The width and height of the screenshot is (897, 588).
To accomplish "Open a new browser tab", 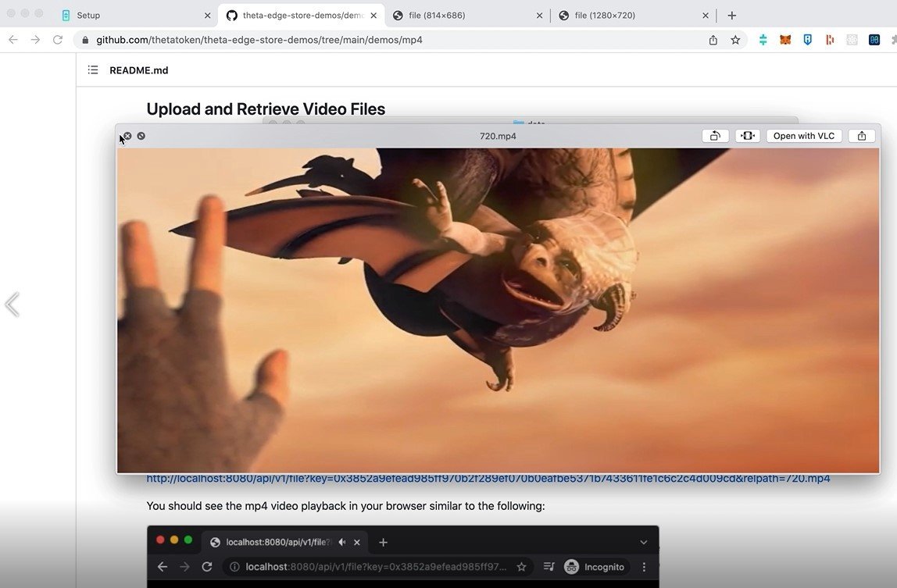I will (x=731, y=16).
